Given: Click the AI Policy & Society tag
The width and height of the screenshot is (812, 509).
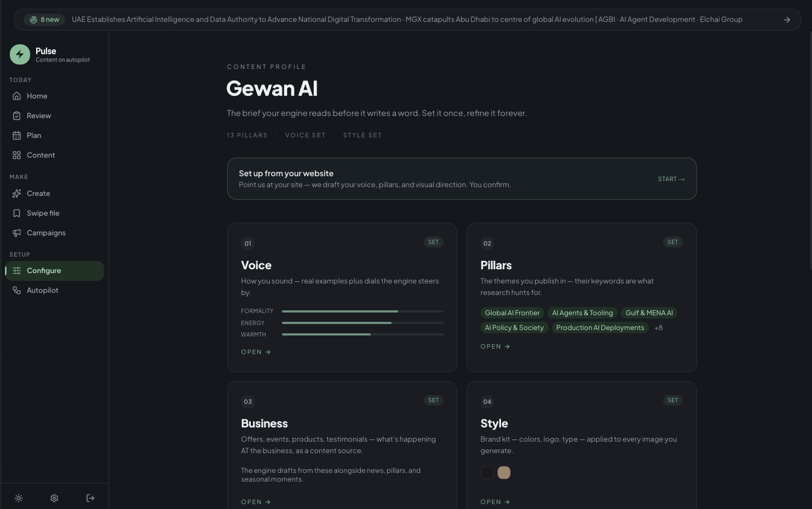Looking at the screenshot, I should tap(514, 328).
